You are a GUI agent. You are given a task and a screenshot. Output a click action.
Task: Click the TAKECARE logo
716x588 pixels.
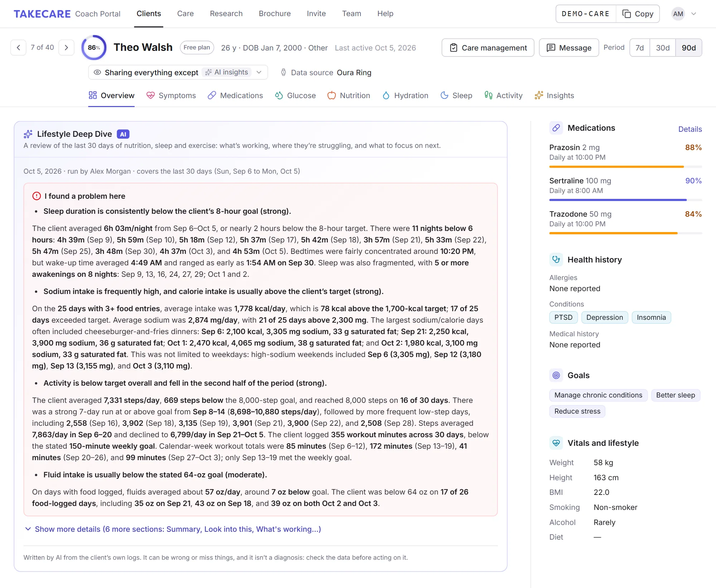[42, 14]
